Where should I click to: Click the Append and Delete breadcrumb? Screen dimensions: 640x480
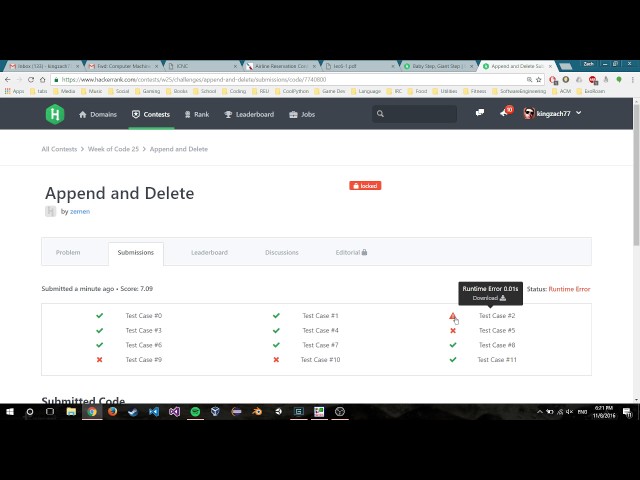[x=179, y=149]
